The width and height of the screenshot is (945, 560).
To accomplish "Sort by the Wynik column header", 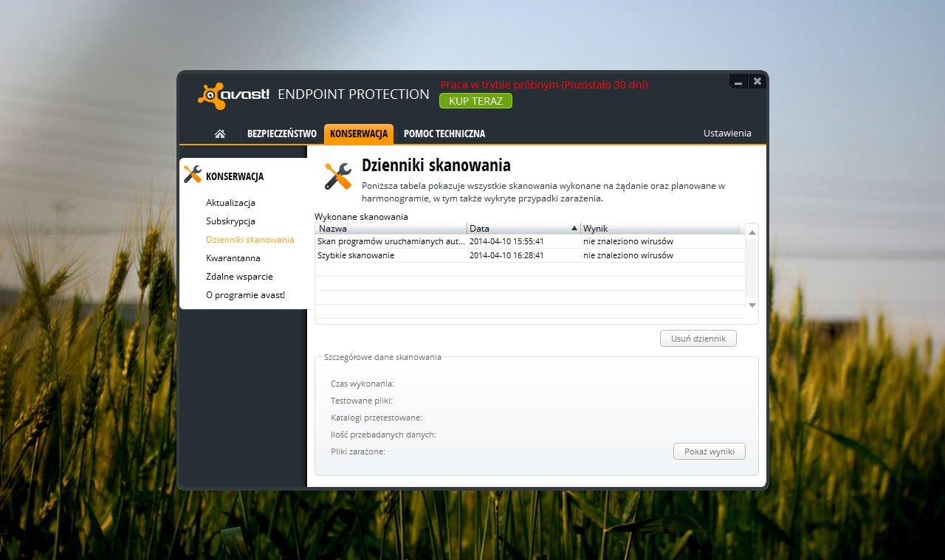I will 661,229.
